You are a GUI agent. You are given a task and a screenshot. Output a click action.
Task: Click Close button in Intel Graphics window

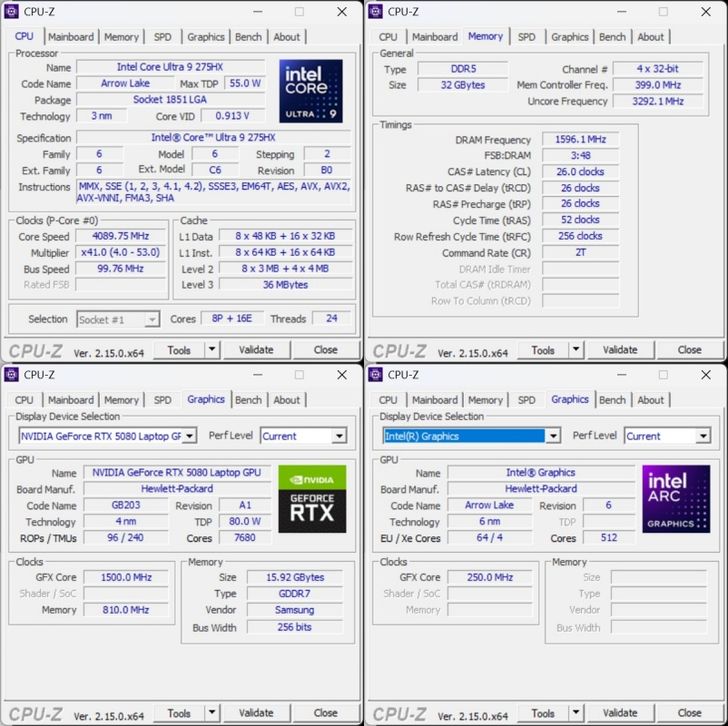689,713
